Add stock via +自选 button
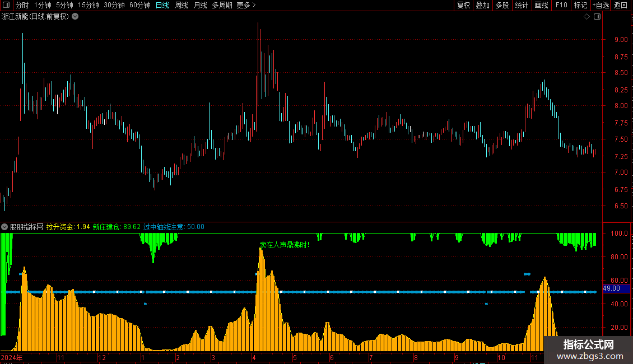This screenshot has width=633, height=364. click(601, 5)
